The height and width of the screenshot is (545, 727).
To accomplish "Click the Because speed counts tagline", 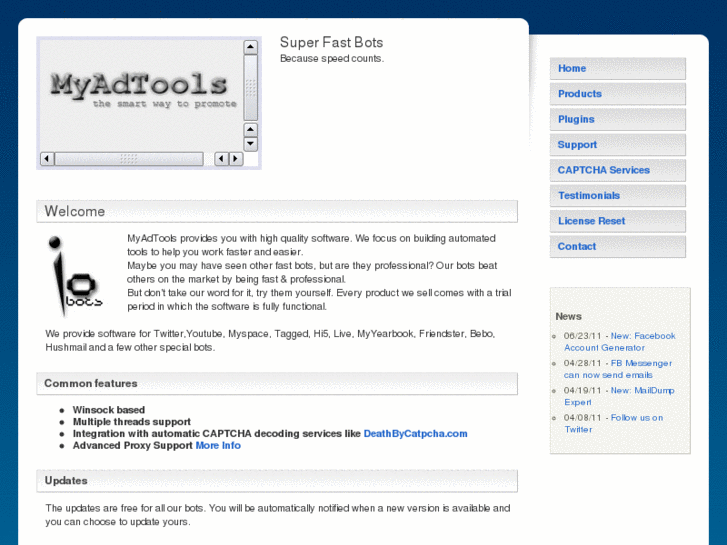I will point(332,59).
